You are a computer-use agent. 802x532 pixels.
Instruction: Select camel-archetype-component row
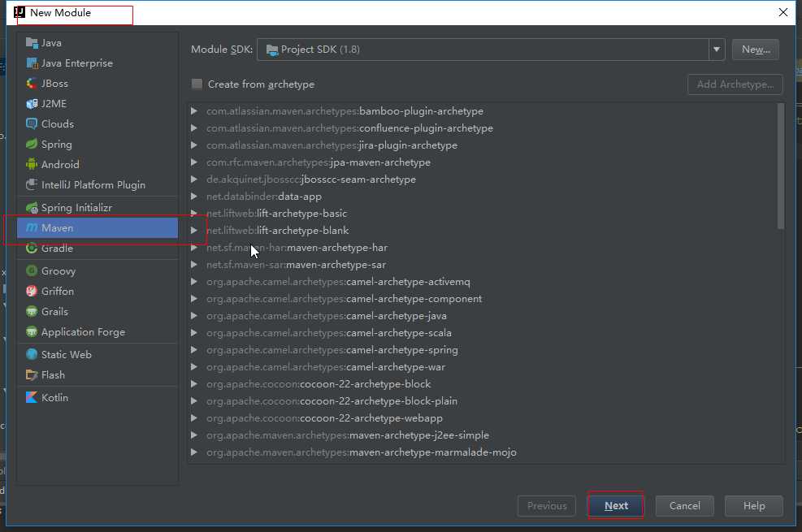(x=483, y=299)
